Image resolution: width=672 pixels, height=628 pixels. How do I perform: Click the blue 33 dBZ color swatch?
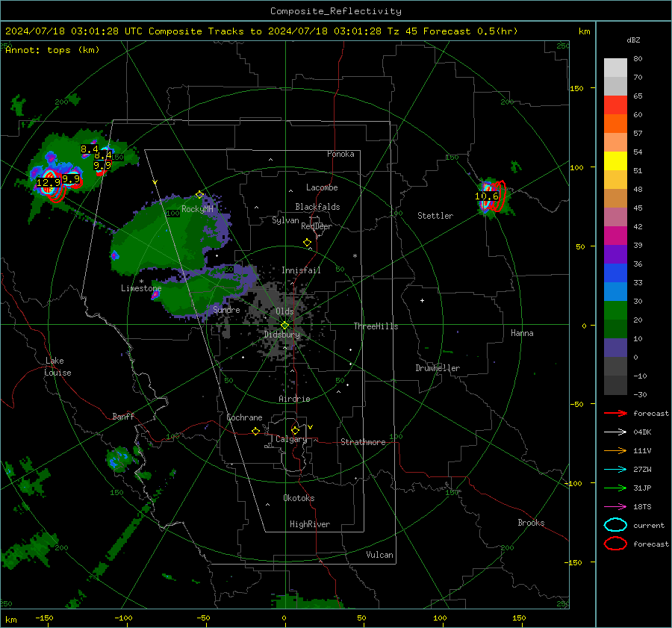click(615, 273)
